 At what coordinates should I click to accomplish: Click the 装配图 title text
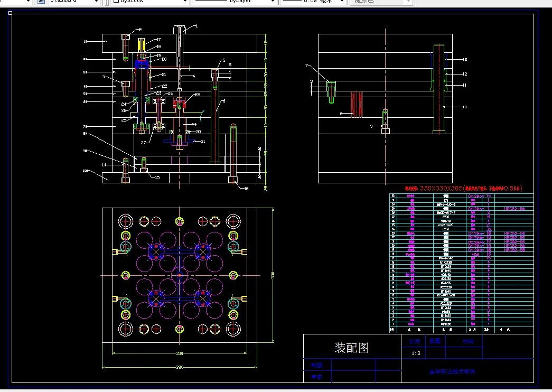coord(351,348)
